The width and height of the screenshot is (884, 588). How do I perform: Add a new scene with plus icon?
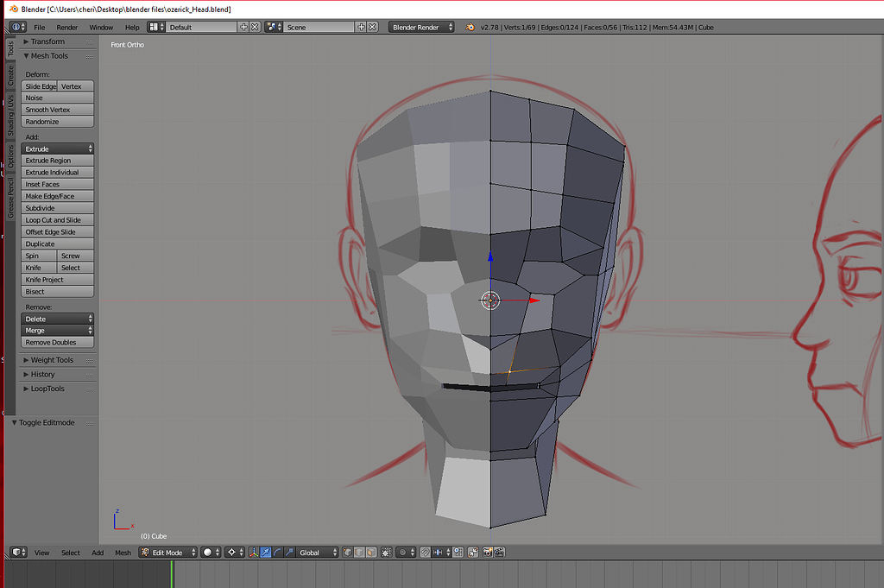pos(361,27)
